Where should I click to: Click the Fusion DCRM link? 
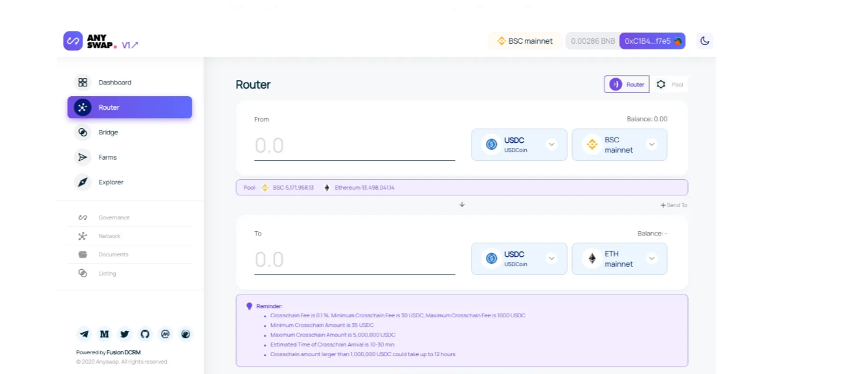click(123, 352)
